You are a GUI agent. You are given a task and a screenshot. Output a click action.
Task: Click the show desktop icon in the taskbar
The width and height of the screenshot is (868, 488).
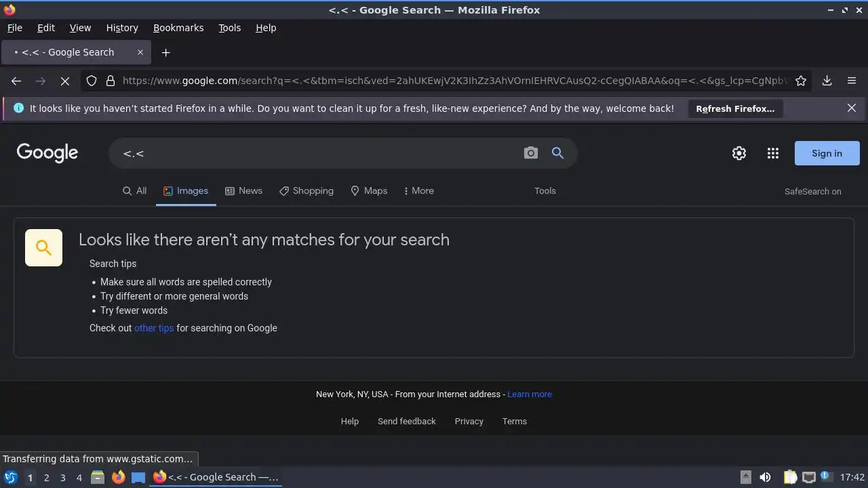138,477
